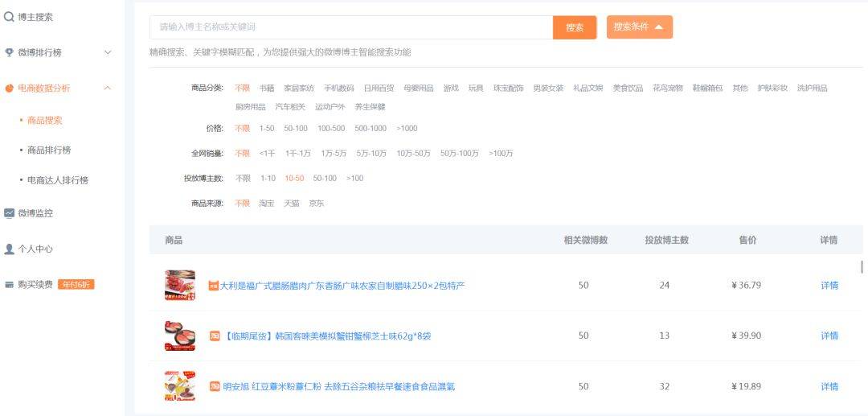Click the 博主搜索 magnifier icon in sidebar
The image size is (868, 416).
tap(9, 17)
